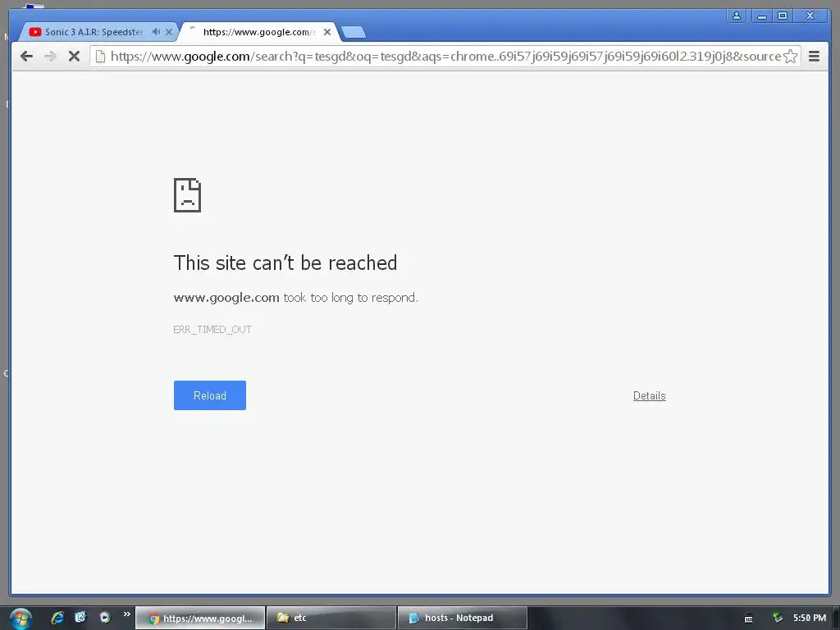Restore down the Chrome window
Screen dimensions: 840x630
[783, 16]
